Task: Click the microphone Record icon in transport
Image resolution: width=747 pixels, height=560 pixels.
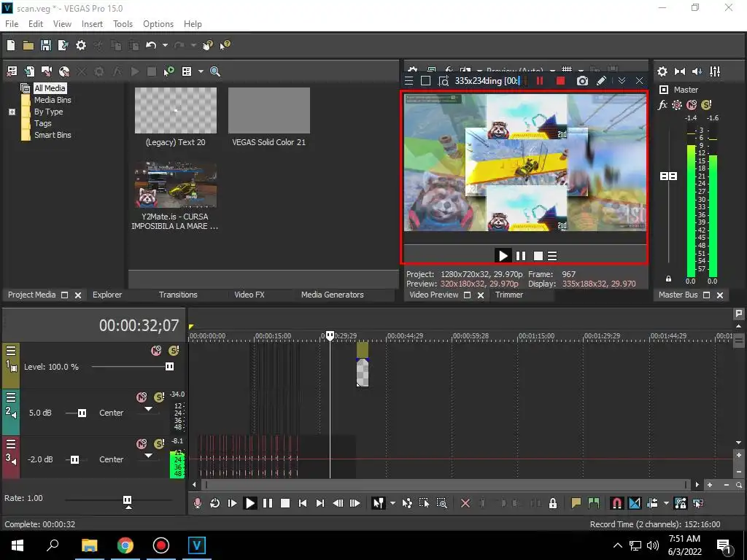Action: pyautogui.click(x=197, y=503)
